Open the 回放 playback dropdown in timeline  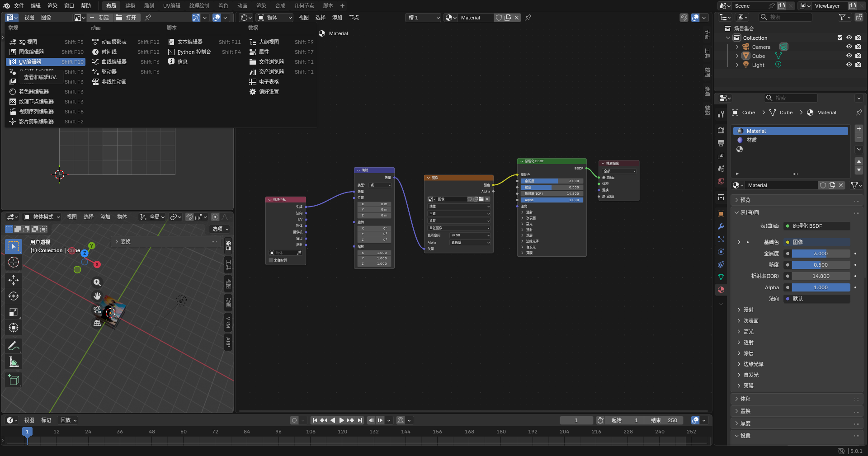69,420
